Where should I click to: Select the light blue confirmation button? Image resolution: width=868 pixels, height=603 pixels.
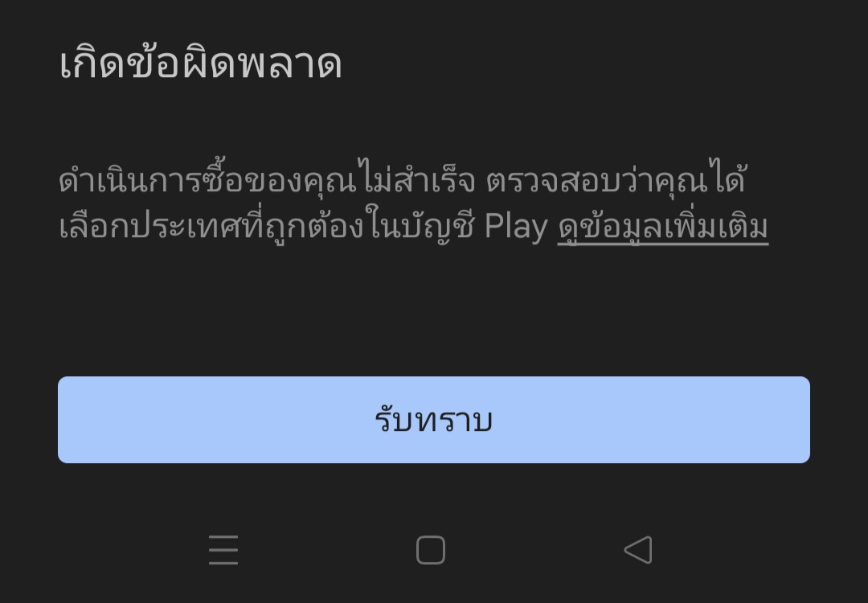point(434,420)
